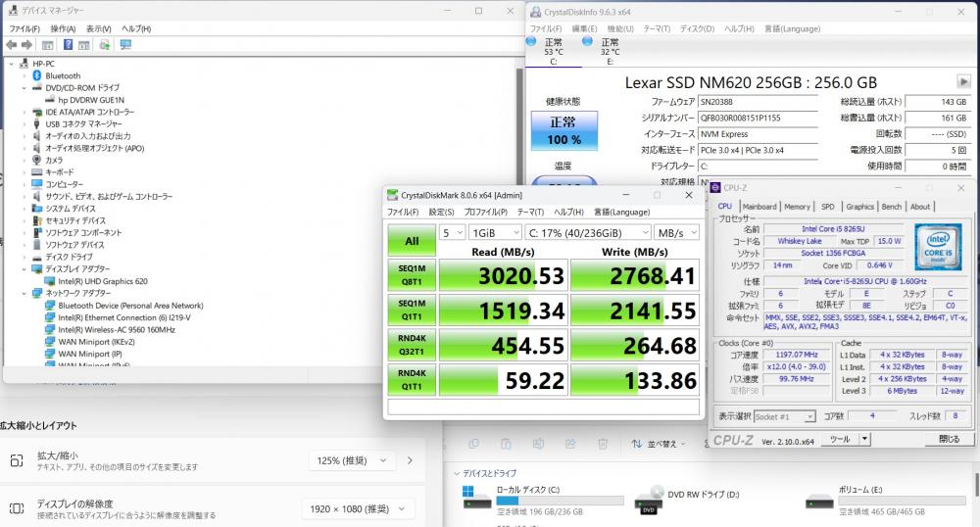The width and height of the screenshot is (980, 527).
Task: Click the empty comment field below CrystalDiskMark results
Action: point(543,407)
